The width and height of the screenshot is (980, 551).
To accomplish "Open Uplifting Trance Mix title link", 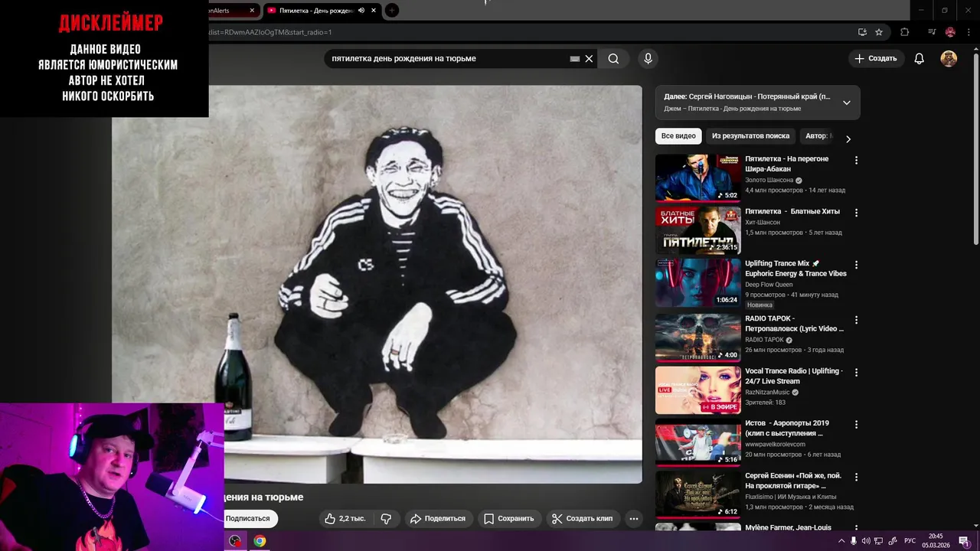I will click(x=795, y=269).
